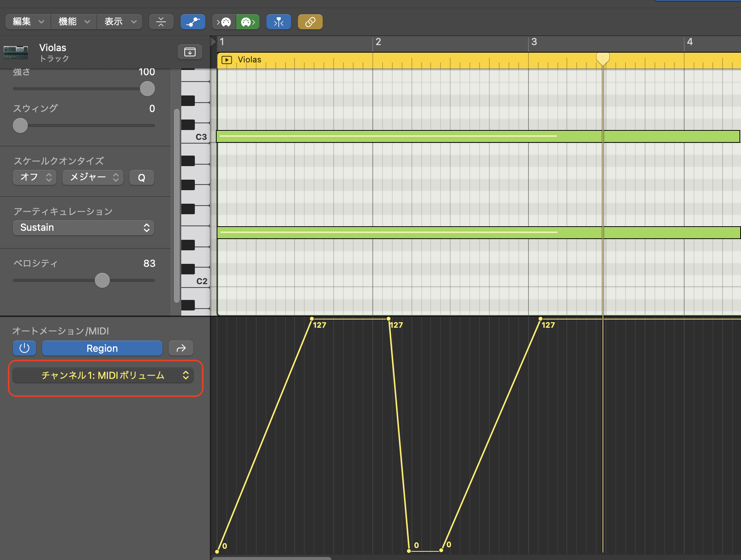Viewport: 741px width, 560px height.
Task: Click the blue Region button
Action: pos(102,348)
